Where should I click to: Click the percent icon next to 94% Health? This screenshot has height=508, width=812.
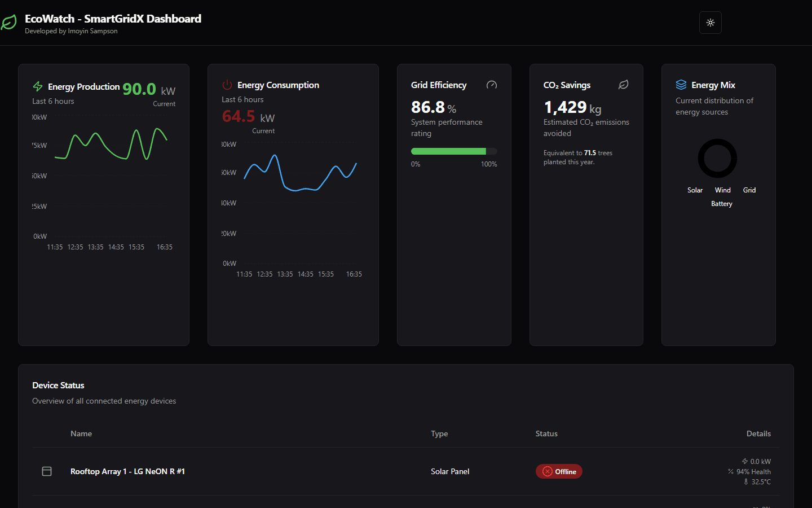tap(731, 471)
